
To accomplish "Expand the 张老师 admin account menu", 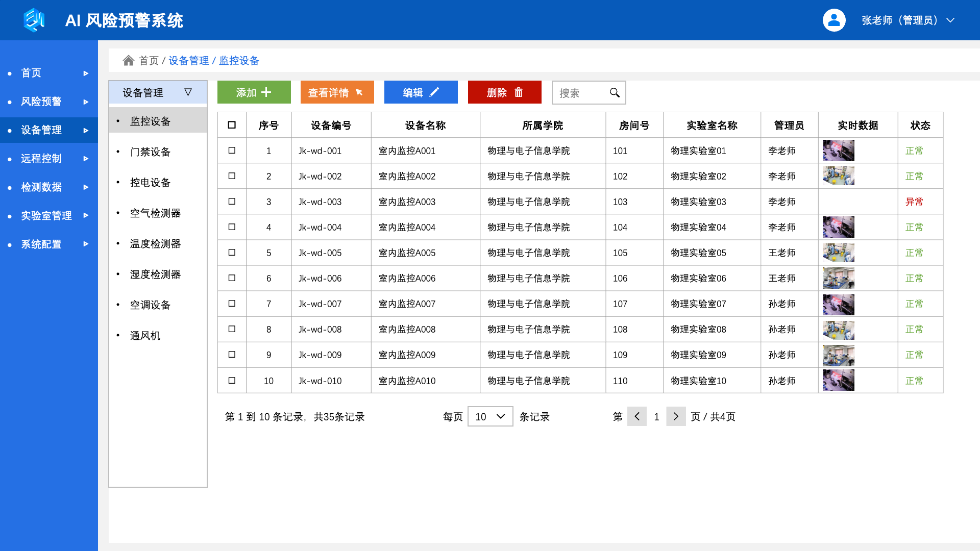I will tap(950, 20).
